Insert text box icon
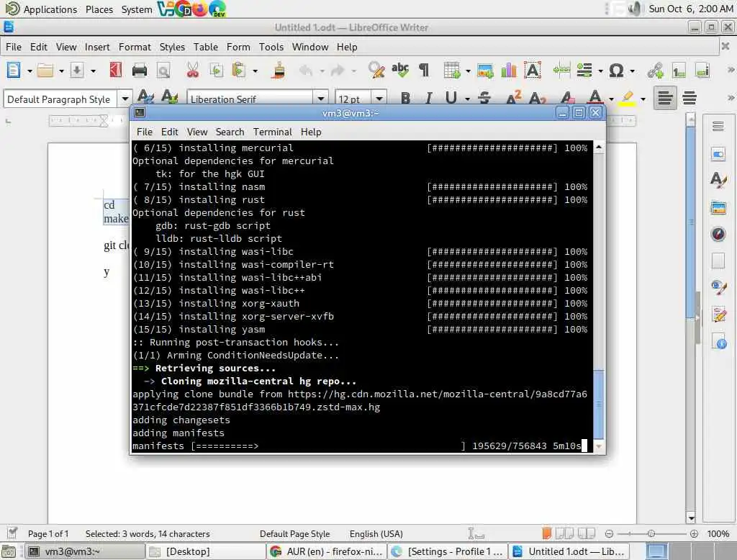 (533, 71)
